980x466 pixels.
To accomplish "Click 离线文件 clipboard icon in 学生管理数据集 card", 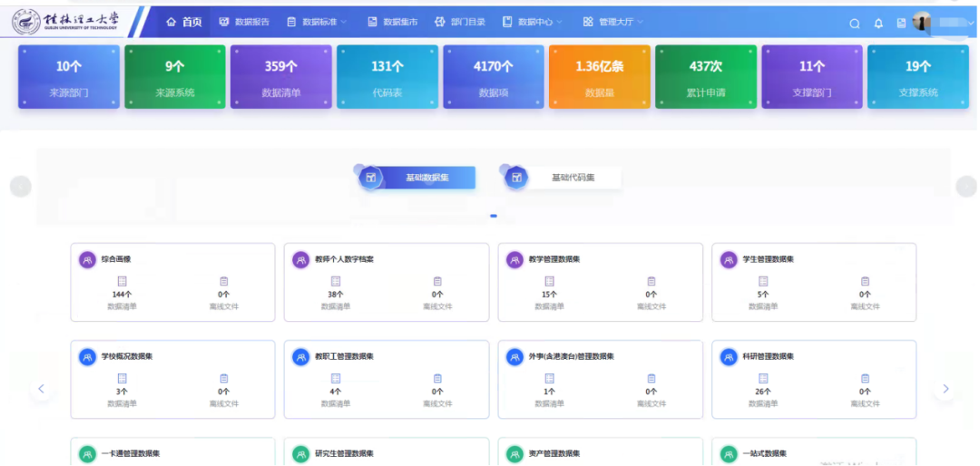I will point(865,282).
